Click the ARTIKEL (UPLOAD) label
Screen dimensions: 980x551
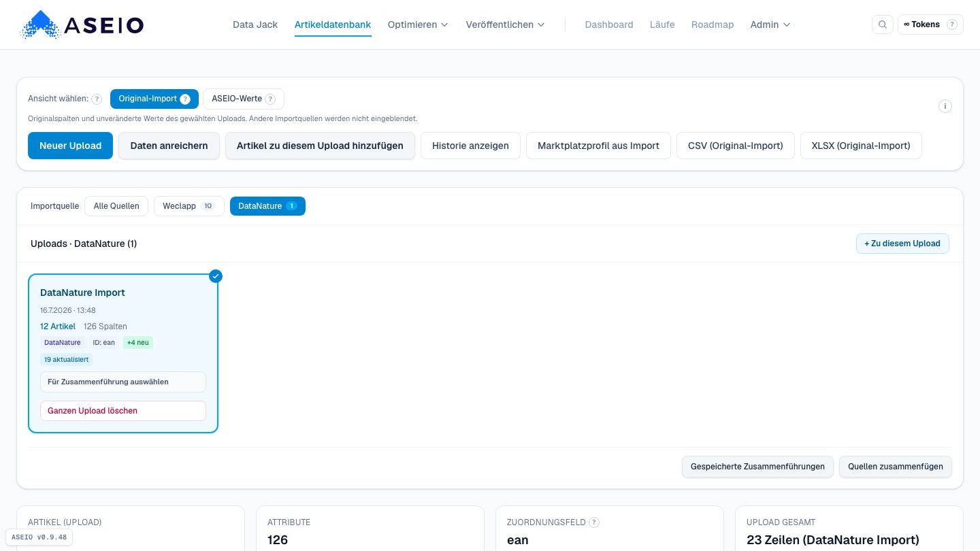(65, 522)
